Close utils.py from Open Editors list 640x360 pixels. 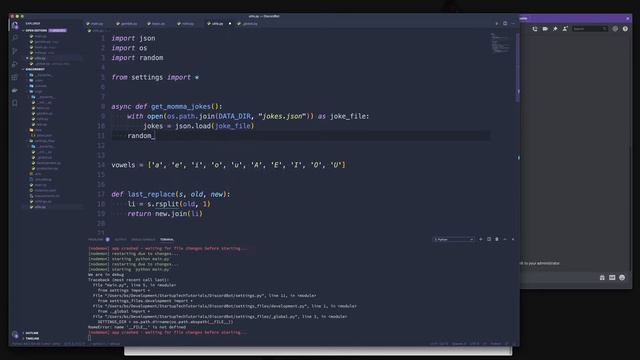pos(27,58)
